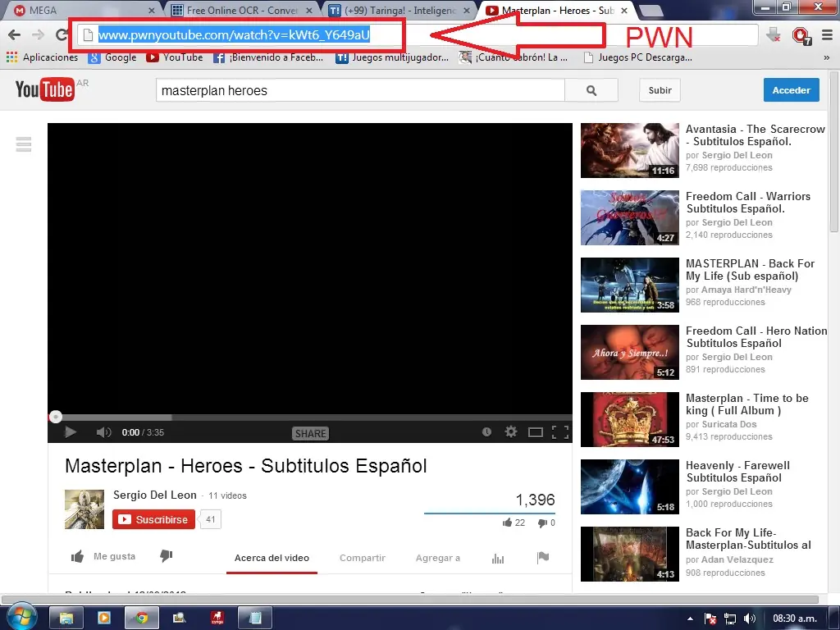840x630 pixels.
Task: Open the Aplicaciones bookmarks shortcut
Action: [42, 57]
